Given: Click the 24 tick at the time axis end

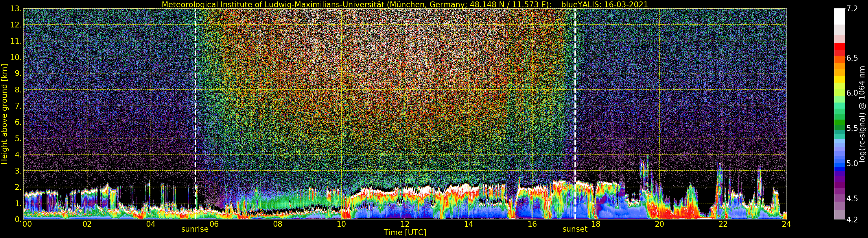Looking at the screenshot, I should (786, 224).
